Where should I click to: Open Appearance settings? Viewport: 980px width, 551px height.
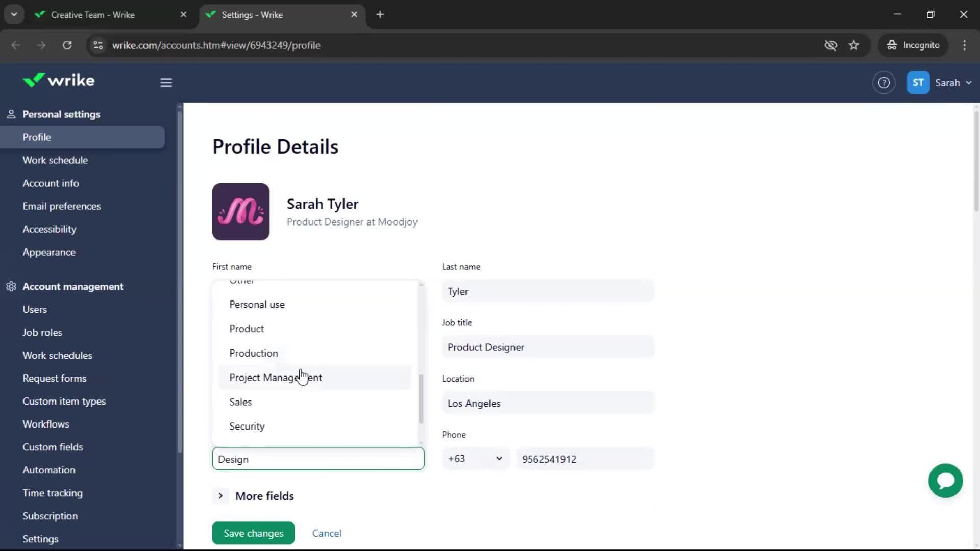coord(49,252)
